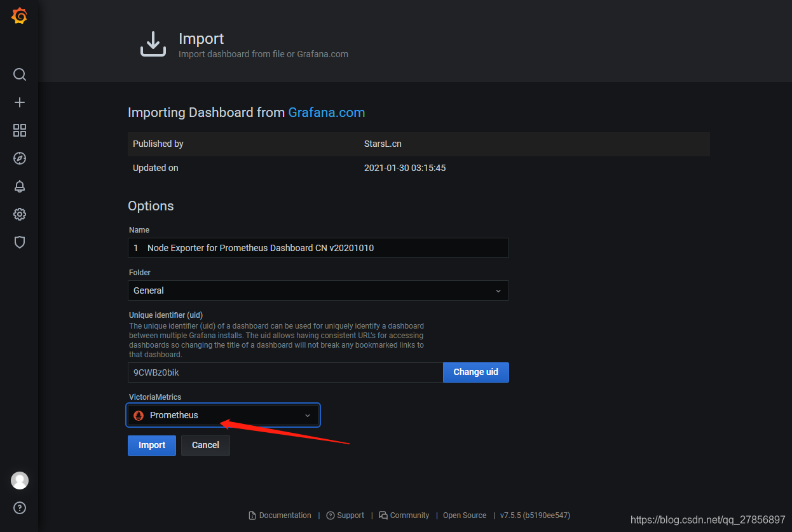Screen dimensions: 792x532
Task: Open the Grafana.com link in heading
Action: click(327, 113)
